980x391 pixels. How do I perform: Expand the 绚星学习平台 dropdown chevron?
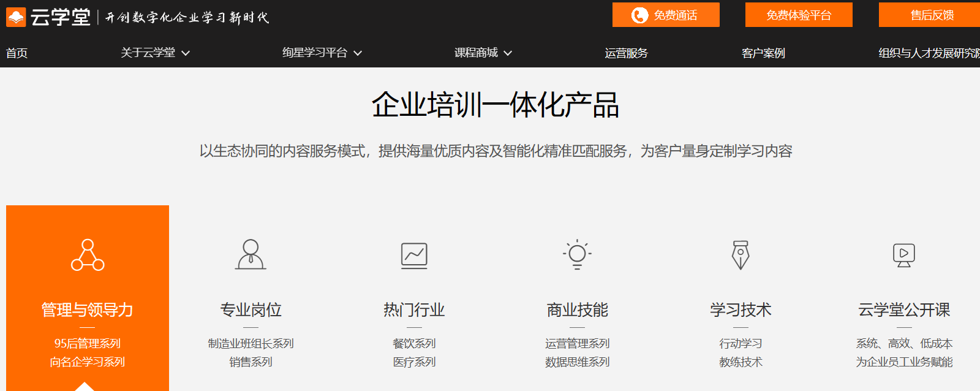tap(358, 53)
